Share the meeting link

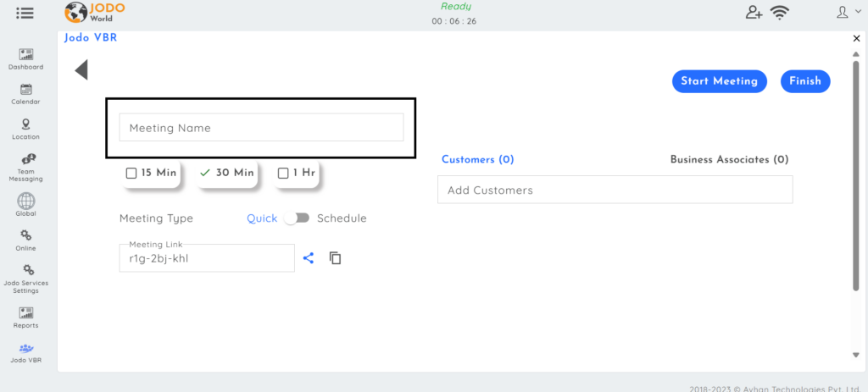309,257
